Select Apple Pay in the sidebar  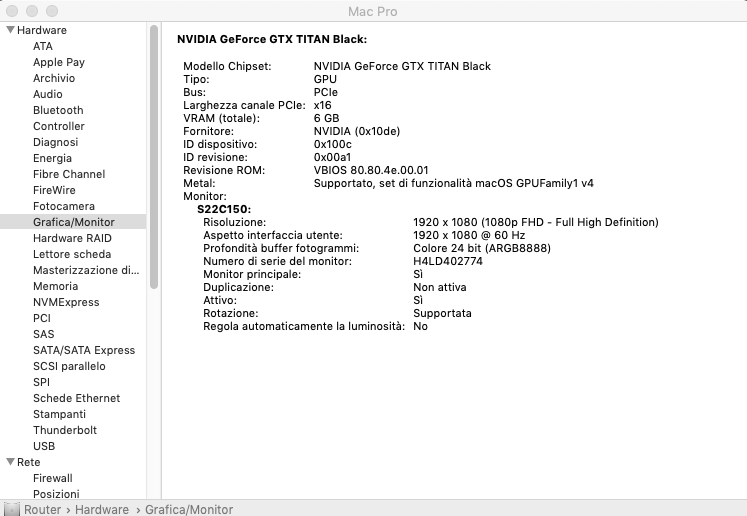click(59, 62)
